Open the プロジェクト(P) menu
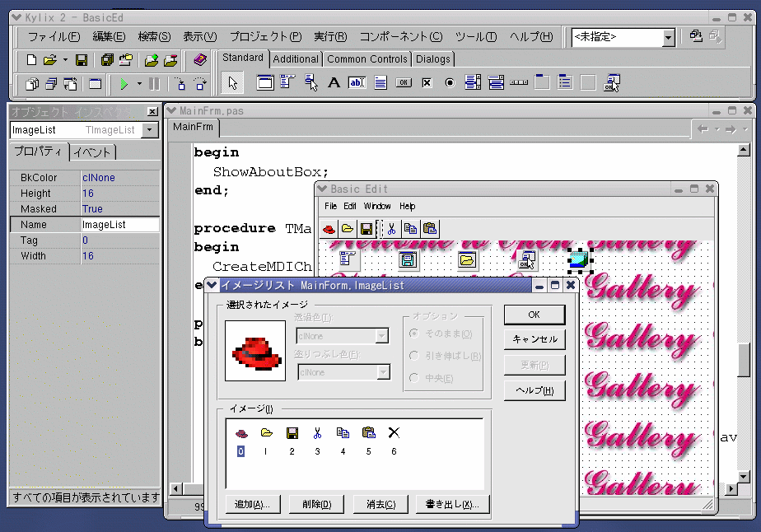Screen dimensions: 761x532 click(266, 37)
